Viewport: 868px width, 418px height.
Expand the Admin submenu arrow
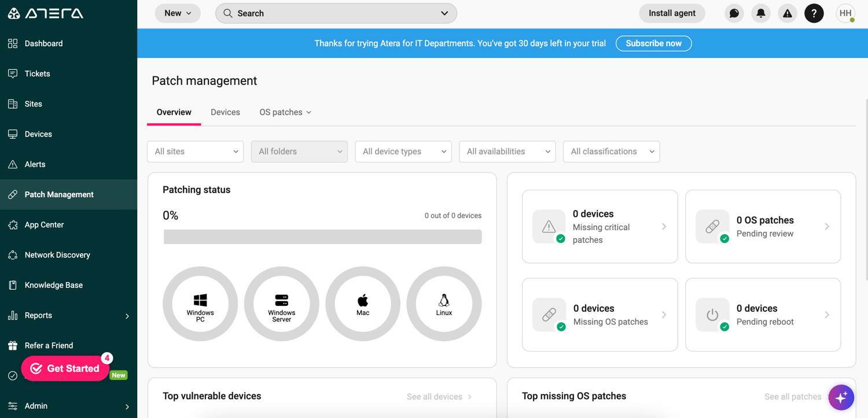tap(127, 406)
